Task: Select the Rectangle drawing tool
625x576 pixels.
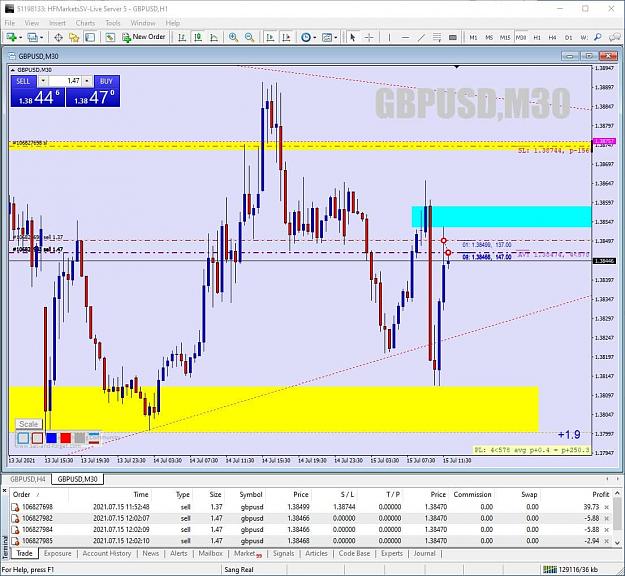Action: pos(453,37)
